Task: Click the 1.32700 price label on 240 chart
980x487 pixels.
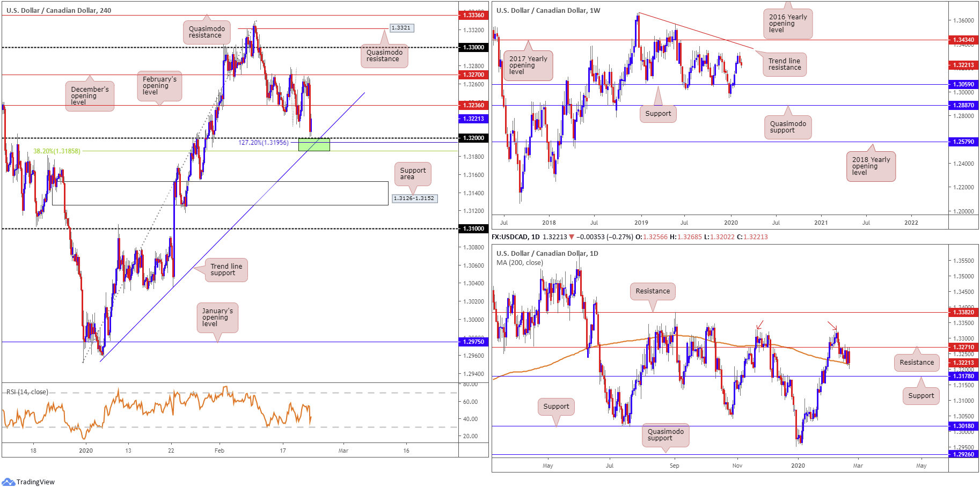Action: [x=473, y=75]
